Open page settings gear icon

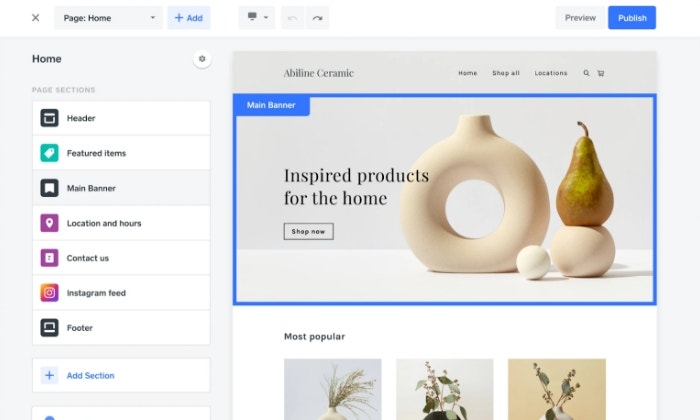pyautogui.click(x=202, y=59)
